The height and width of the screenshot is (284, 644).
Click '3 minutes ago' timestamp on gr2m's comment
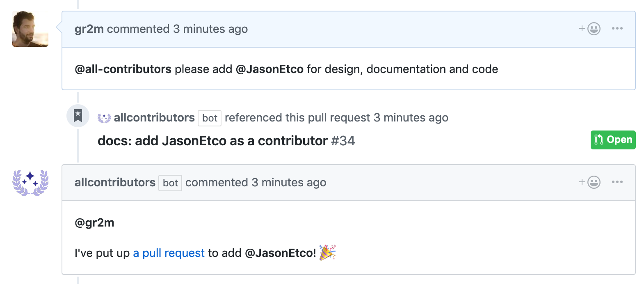coord(210,29)
